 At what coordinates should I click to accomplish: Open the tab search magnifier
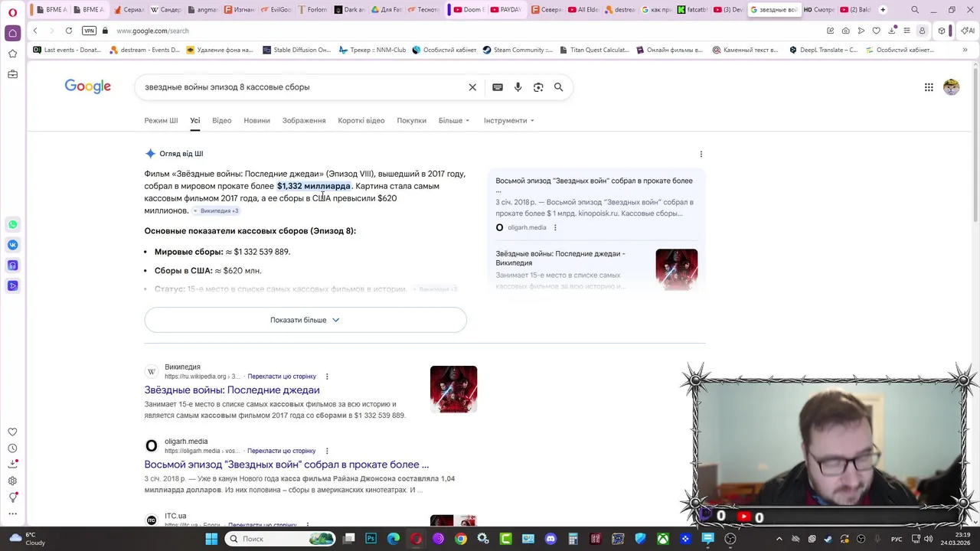[915, 10]
